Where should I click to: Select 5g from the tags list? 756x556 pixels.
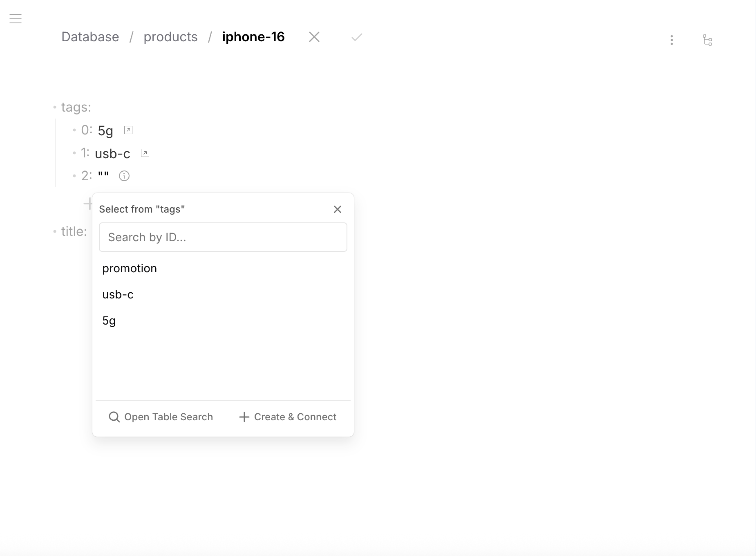[109, 321]
